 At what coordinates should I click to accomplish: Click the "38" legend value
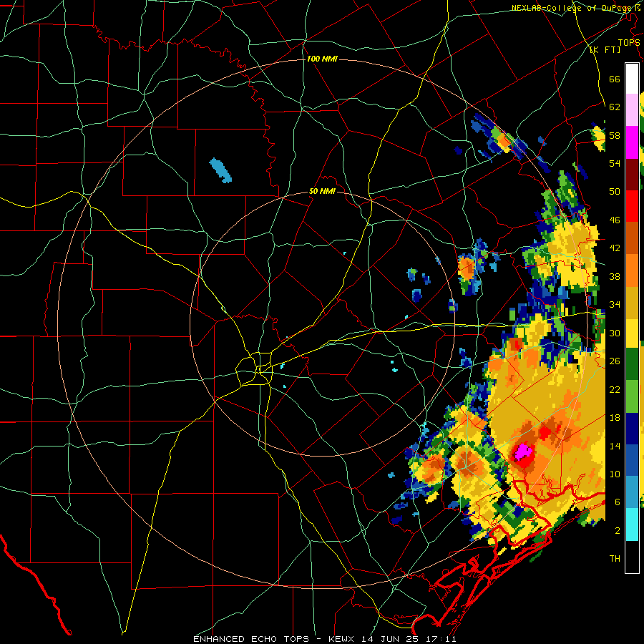(x=615, y=276)
